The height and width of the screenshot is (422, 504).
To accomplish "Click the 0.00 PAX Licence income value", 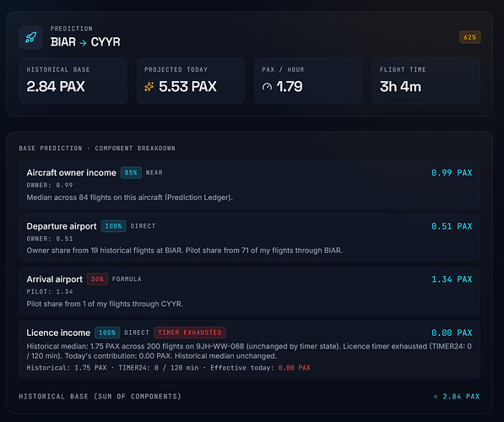I will [x=452, y=333].
